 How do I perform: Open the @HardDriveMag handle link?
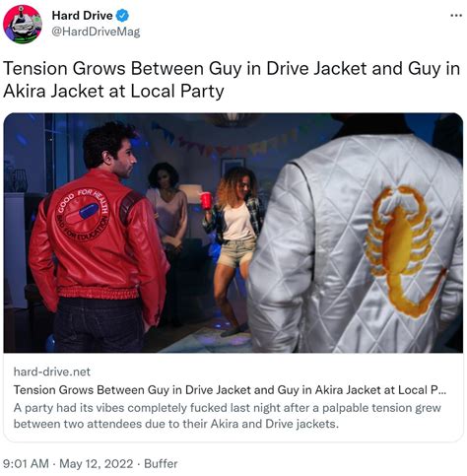96,32
